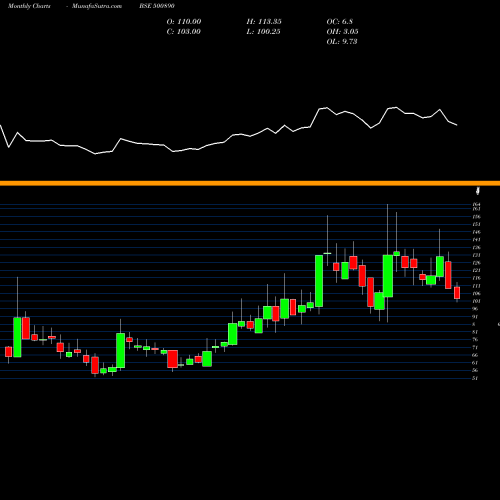Click the 51 price axis label
The width and height of the screenshot is (500, 500).
click(x=475, y=378)
